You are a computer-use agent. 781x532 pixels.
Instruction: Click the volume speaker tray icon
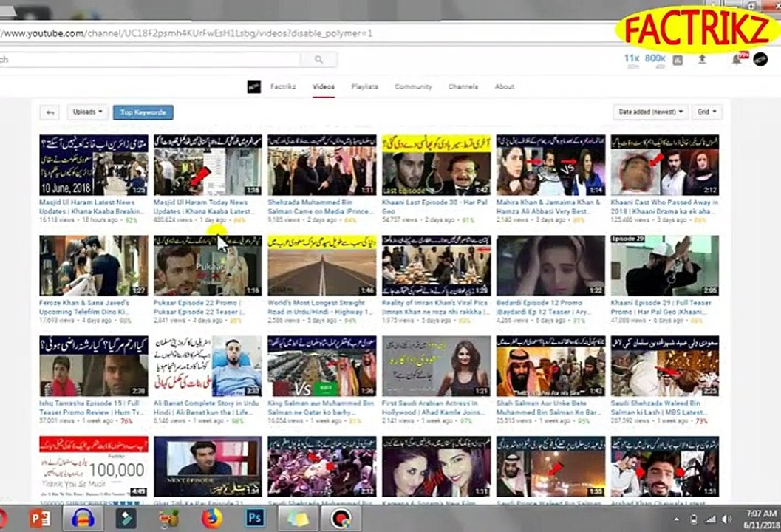(x=727, y=519)
